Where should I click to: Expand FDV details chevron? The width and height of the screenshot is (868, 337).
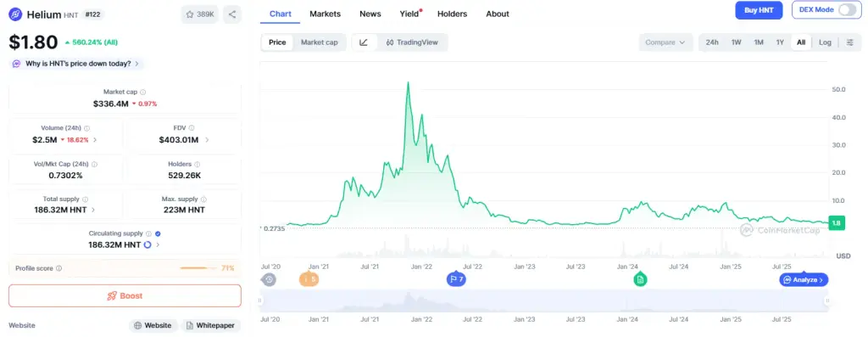[x=207, y=140]
